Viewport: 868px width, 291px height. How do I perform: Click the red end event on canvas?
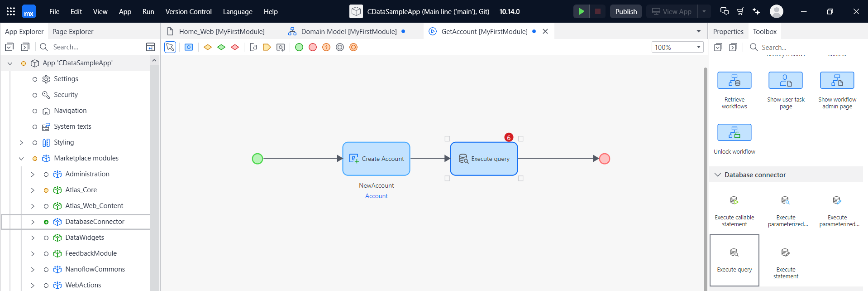[604, 159]
